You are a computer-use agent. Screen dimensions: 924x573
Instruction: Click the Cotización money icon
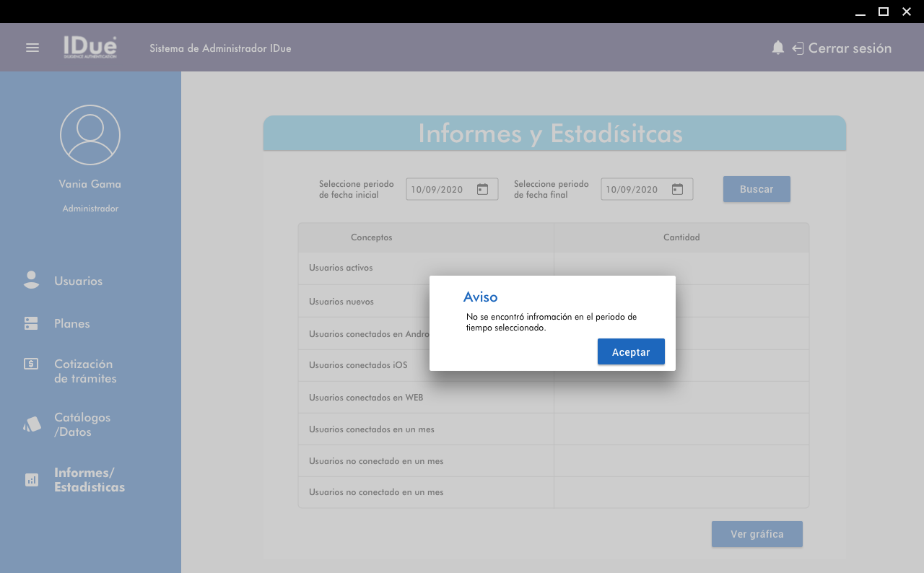(31, 364)
